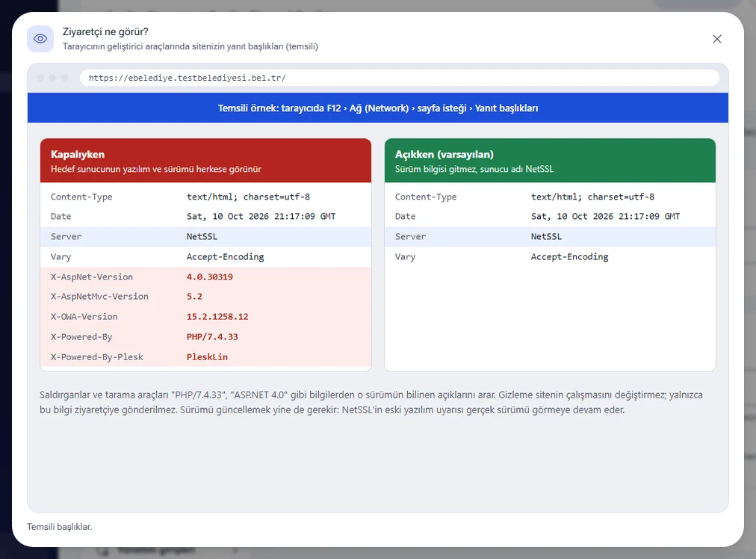Click the paragraph starting "Saldırganlar ve tarama araçları"
Screen dimensions: 756x559
pyautogui.click(x=371, y=402)
